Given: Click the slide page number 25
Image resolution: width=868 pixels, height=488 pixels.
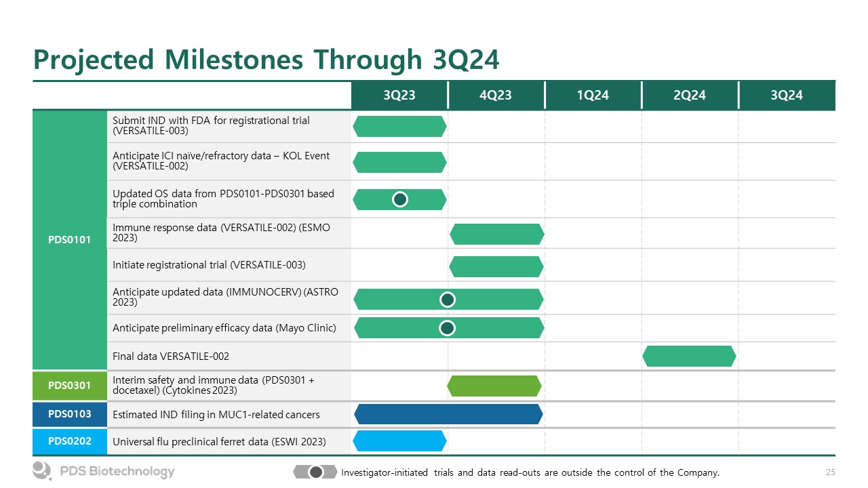Looking at the screenshot, I should point(830,472).
